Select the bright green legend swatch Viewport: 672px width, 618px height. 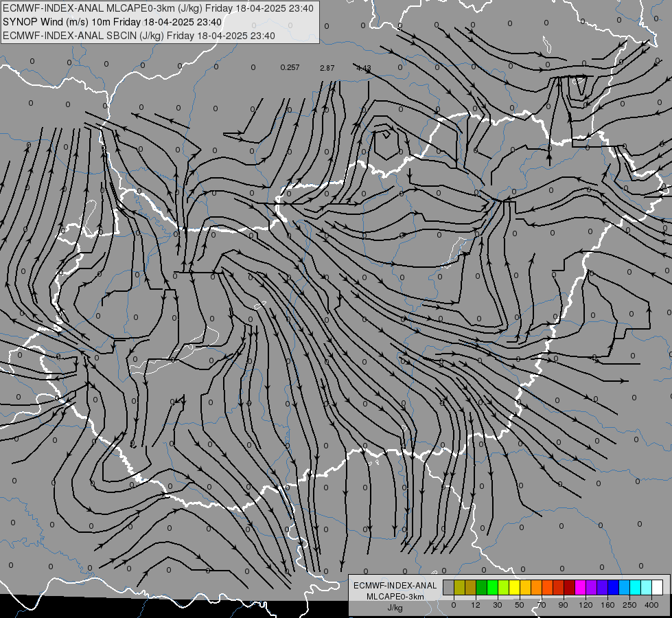[x=492, y=587]
